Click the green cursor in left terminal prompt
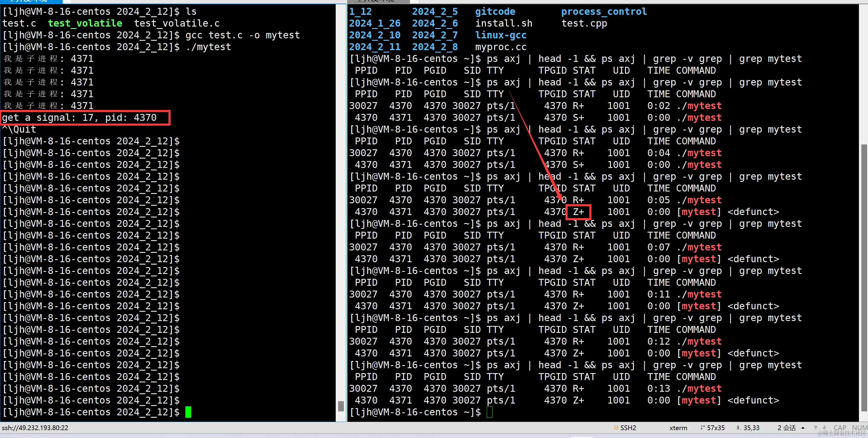This screenshot has height=438, width=868. tap(188, 412)
